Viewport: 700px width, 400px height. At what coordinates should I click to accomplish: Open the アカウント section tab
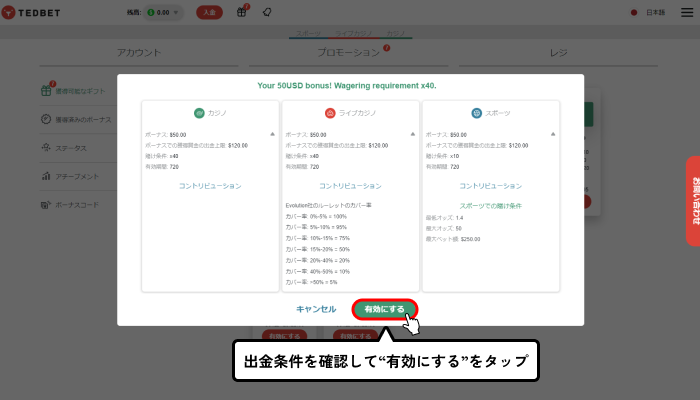[139, 53]
